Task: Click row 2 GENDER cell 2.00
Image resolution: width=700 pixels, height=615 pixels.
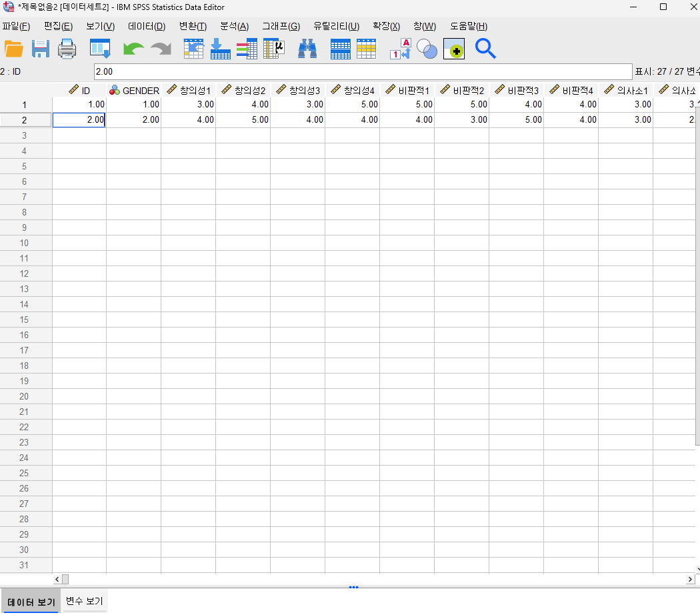Action: (x=134, y=120)
